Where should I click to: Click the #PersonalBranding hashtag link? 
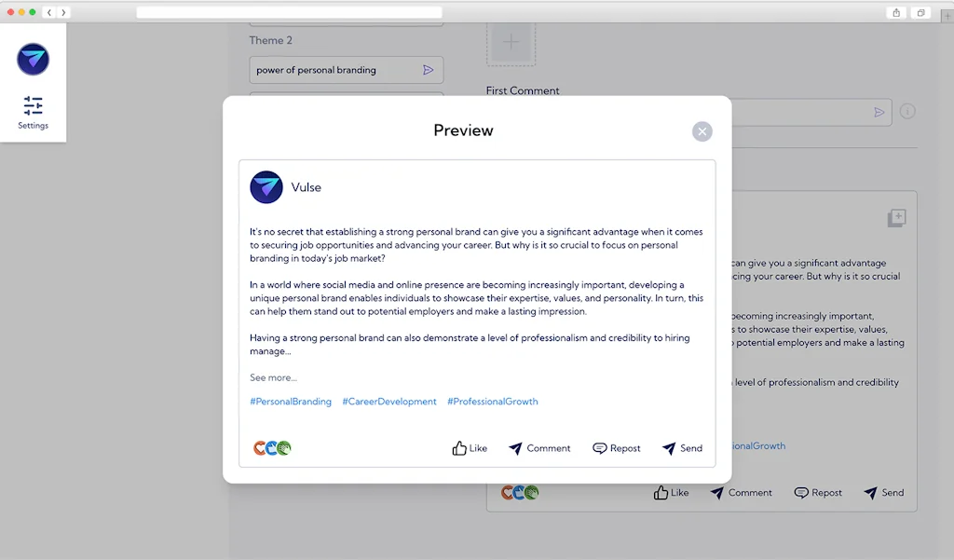pos(290,401)
